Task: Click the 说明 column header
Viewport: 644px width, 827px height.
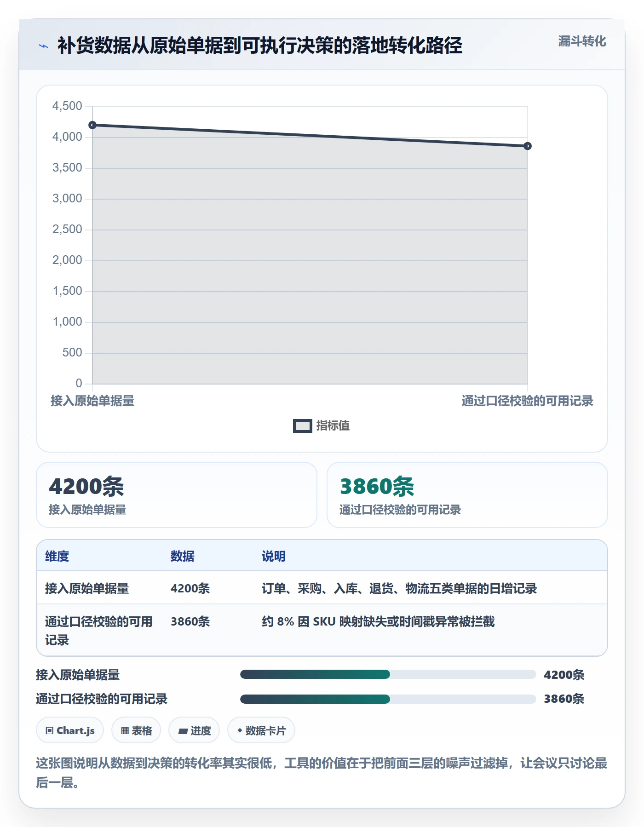Action: (x=274, y=556)
